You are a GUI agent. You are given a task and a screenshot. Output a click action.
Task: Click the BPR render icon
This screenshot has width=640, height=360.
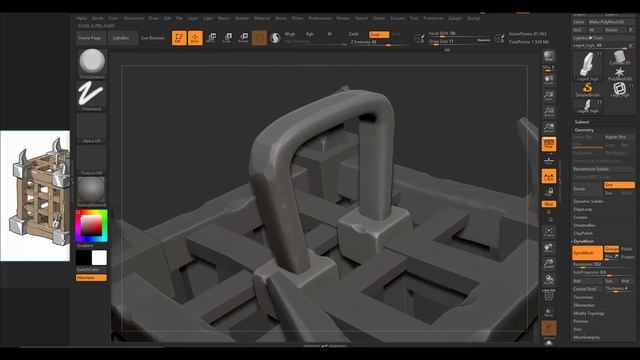[549, 57]
